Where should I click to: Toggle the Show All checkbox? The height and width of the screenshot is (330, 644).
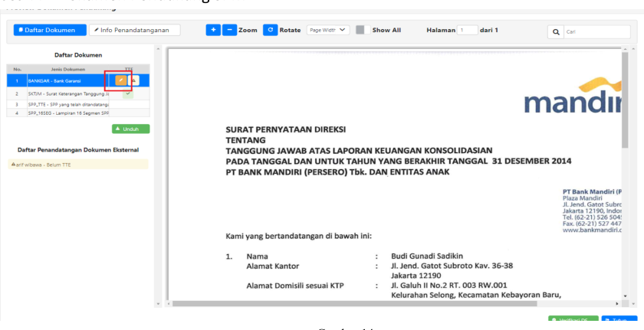tap(360, 30)
